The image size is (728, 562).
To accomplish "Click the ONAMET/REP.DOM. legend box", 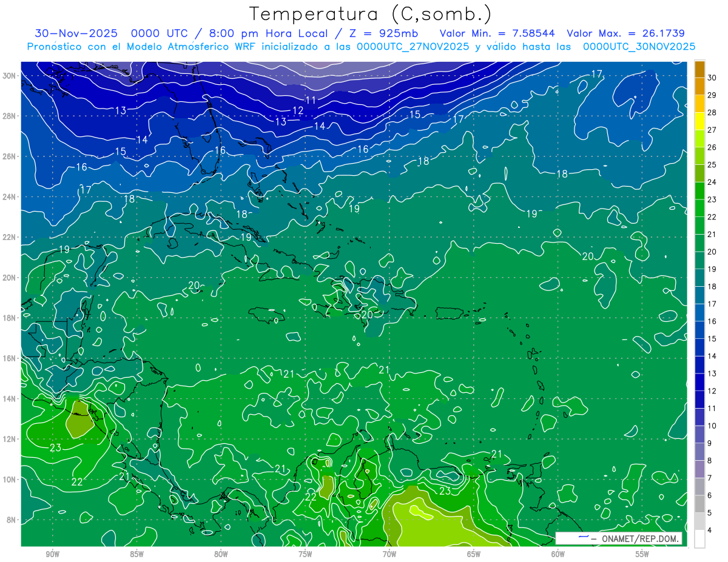I will tap(619, 538).
